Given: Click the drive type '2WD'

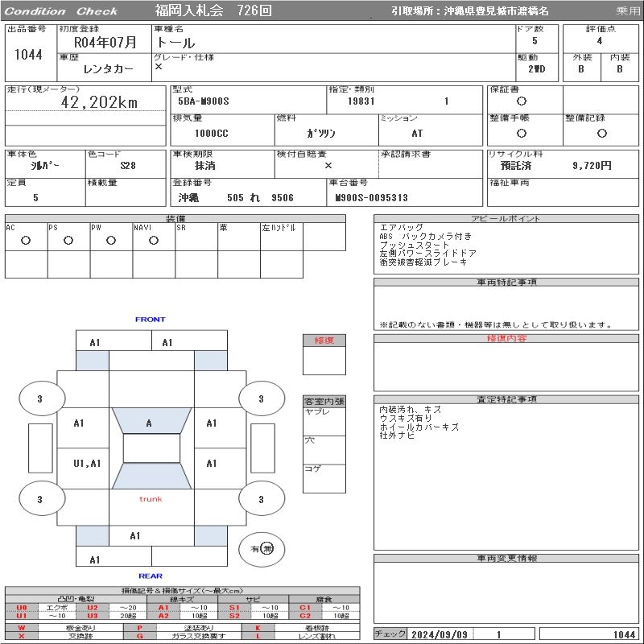Looking at the screenshot, I should point(537,69).
